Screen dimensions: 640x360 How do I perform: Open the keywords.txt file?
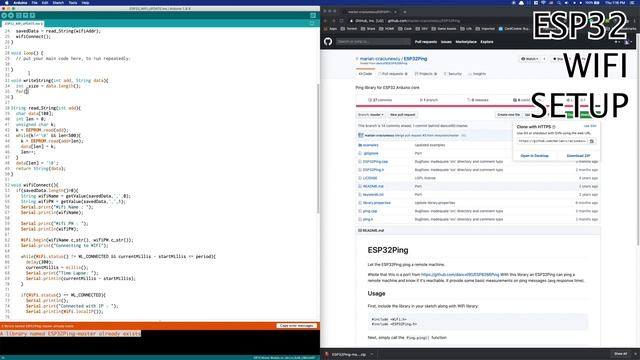coord(373,195)
